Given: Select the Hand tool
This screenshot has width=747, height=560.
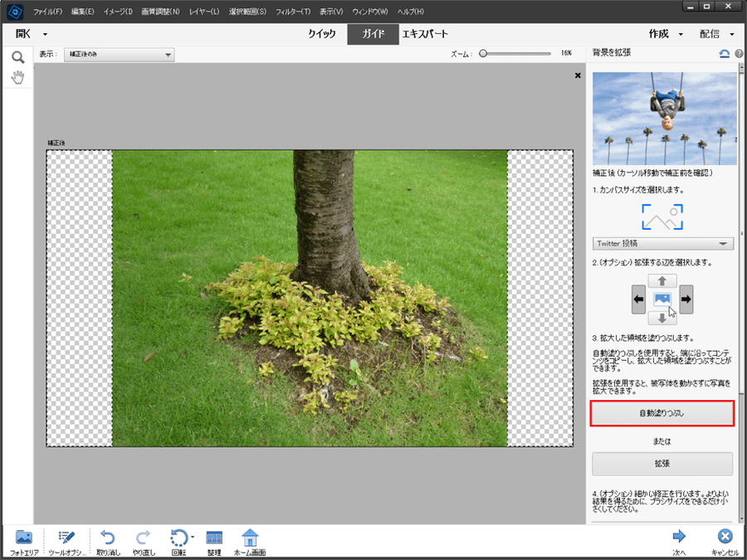Looking at the screenshot, I should point(17,77).
